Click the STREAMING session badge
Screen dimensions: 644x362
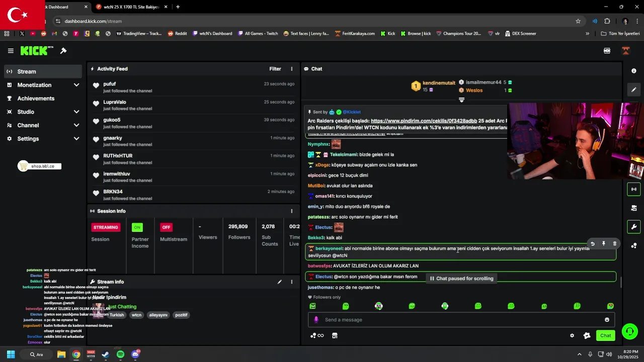pyautogui.click(x=106, y=227)
